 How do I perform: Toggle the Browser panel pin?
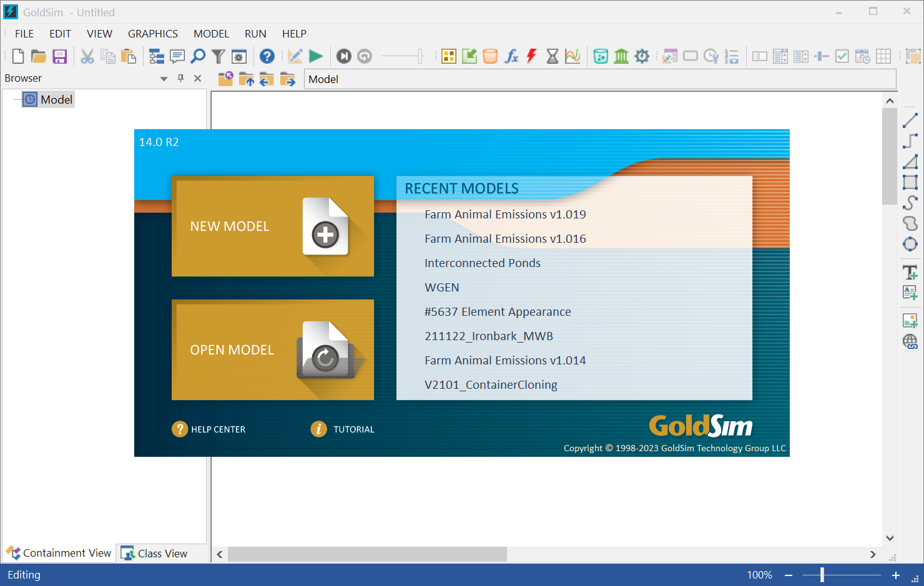pos(181,78)
